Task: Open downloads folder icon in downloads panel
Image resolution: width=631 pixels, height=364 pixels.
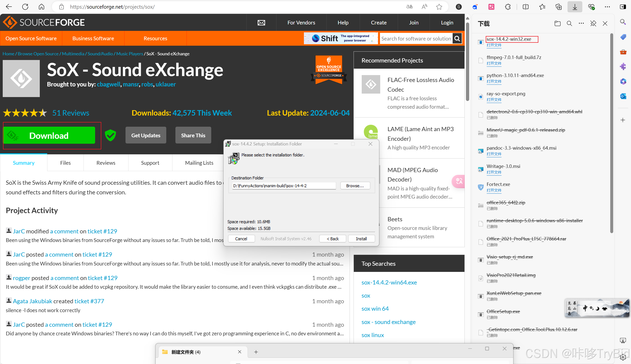Action: (x=557, y=23)
